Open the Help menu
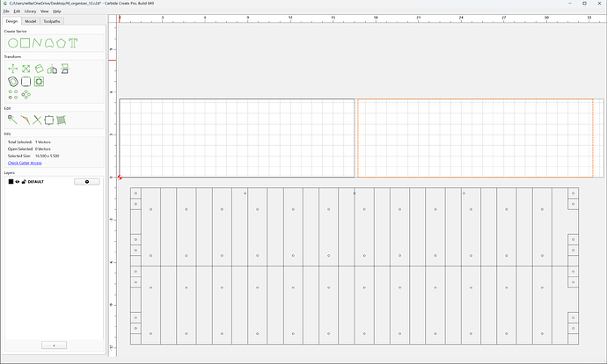 [57, 11]
